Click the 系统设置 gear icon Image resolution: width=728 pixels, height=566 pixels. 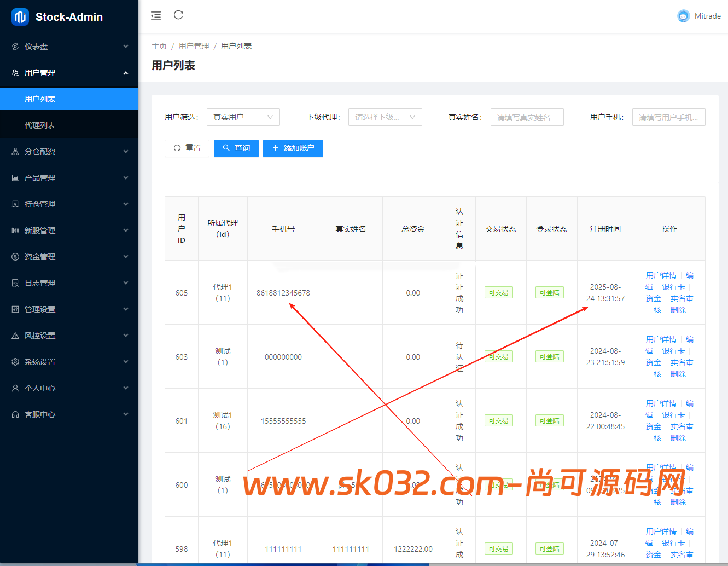tap(14, 362)
